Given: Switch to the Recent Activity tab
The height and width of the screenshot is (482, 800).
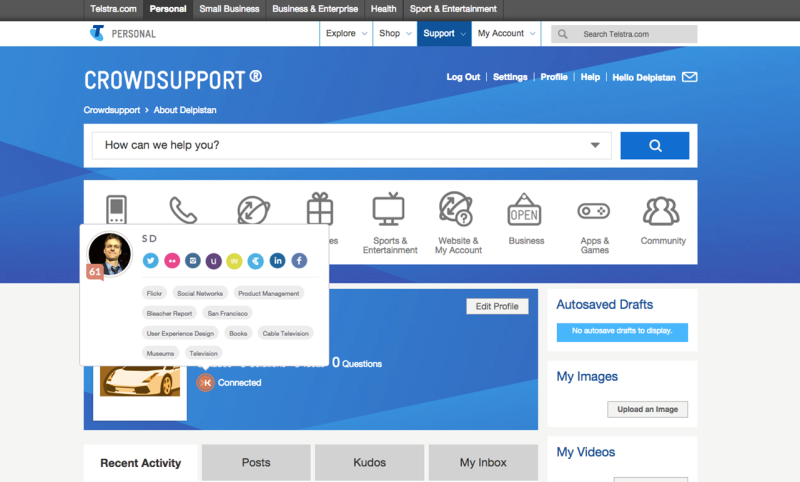Looking at the screenshot, I should pyautogui.click(x=141, y=463).
